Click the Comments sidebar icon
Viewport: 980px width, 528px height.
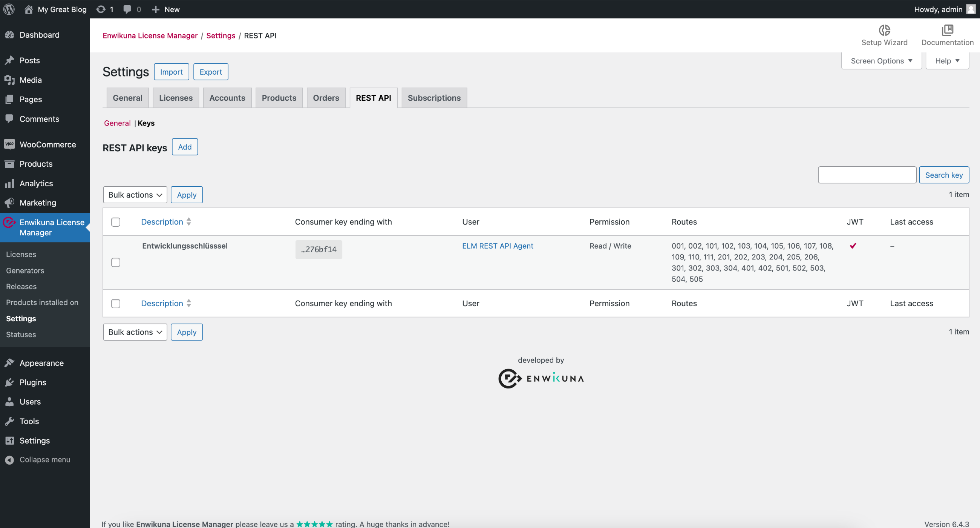click(9, 119)
